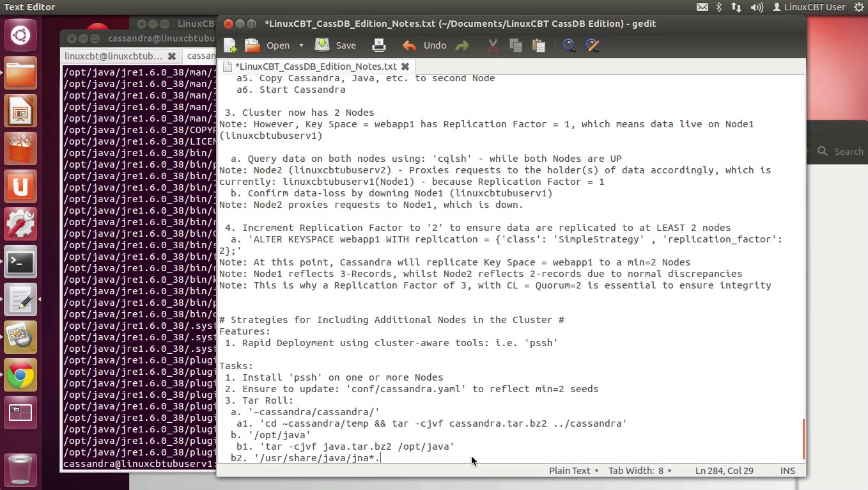Select the LinuxCBT_CassDB_Edition_Notes.txt tab
The image size is (868, 490).
click(316, 67)
